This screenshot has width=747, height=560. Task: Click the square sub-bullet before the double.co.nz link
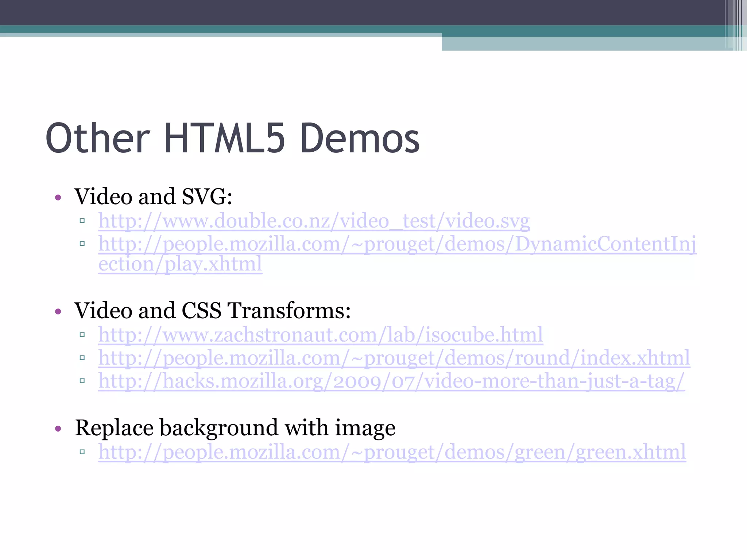82,221
